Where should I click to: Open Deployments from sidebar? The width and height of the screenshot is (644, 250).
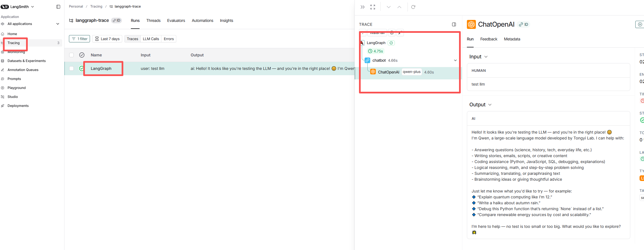[x=18, y=106]
